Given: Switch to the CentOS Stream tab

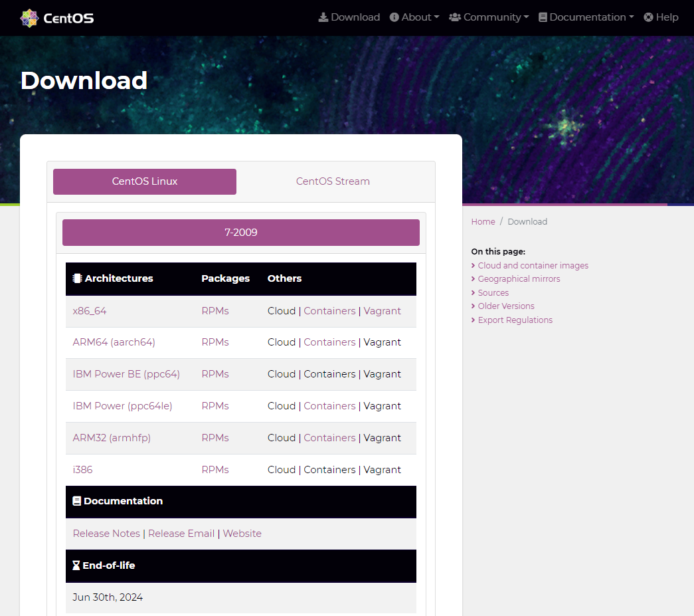Looking at the screenshot, I should coord(333,181).
